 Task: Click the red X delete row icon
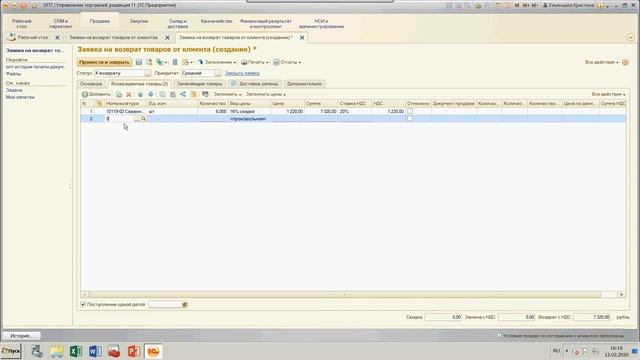[129, 94]
